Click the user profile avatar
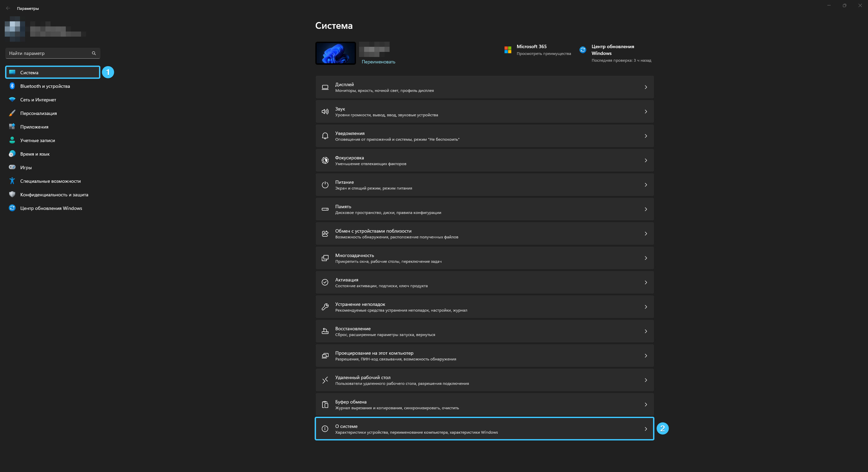Image resolution: width=868 pixels, height=472 pixels. [x=15, y=29]
